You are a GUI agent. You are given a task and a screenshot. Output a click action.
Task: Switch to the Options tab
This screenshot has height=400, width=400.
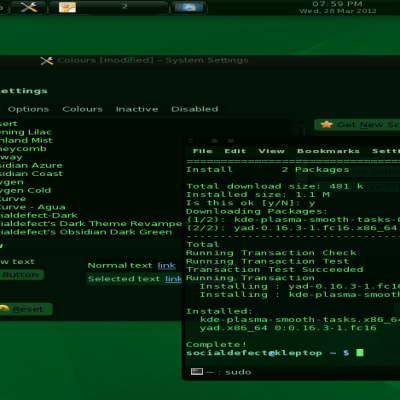[x=28, y=109]
